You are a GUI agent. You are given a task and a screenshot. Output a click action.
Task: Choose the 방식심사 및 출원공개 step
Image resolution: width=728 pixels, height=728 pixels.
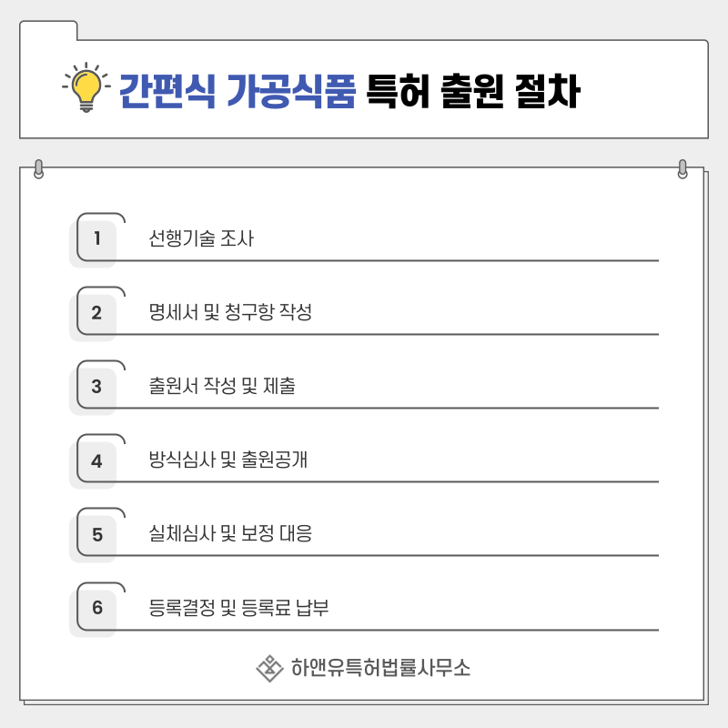pyautogui.click(x=228, y=460)
